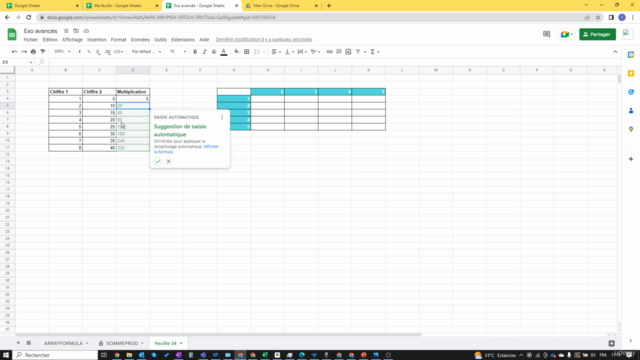Open font family dropdown
Screen dimensions: 640x360
pos(146,52)
